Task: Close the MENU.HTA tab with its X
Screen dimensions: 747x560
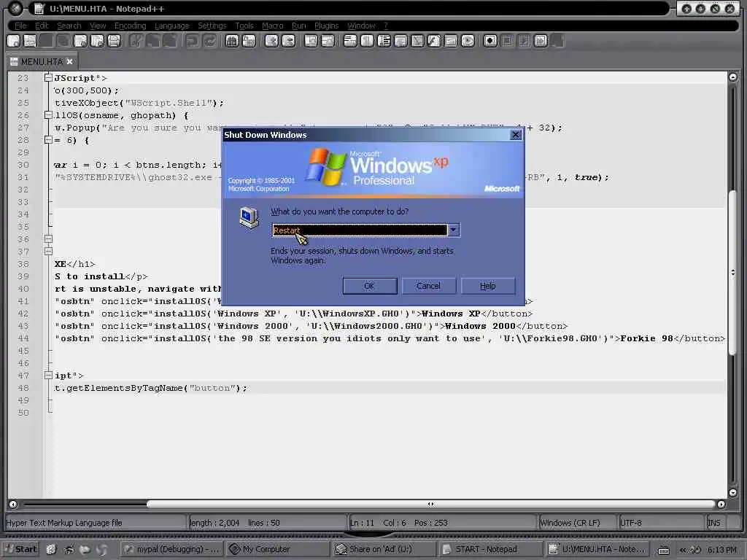Action: click(69, 61)
